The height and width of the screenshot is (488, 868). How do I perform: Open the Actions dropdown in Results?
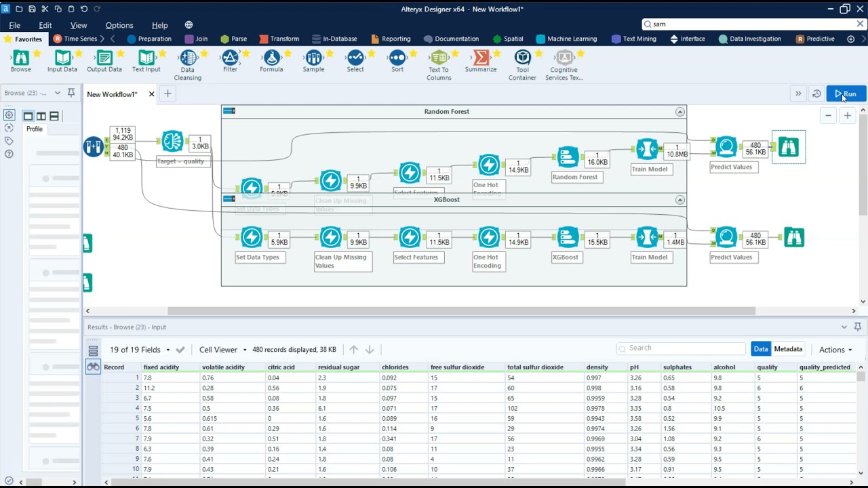point(835,350)
